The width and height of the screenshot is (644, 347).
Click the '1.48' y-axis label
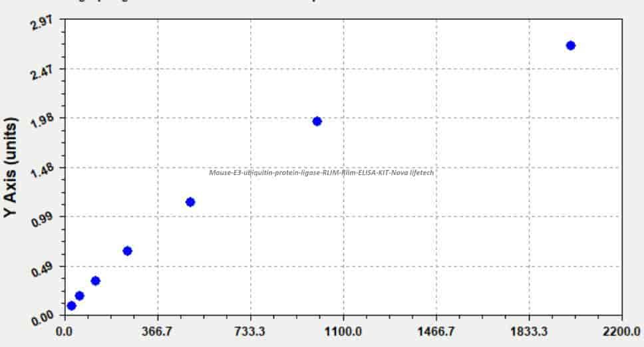[x=41, y=170]
